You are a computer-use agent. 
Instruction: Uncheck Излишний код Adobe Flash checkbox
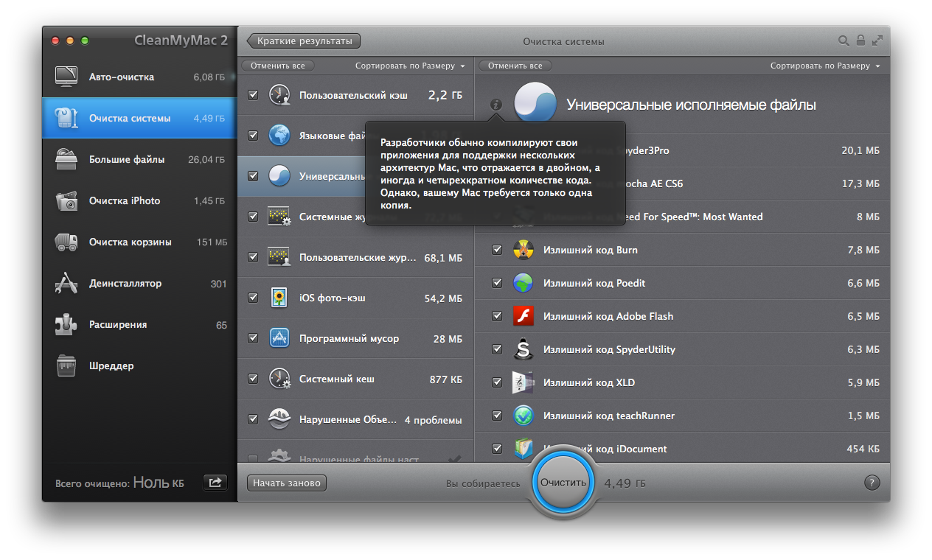(497, 316)
